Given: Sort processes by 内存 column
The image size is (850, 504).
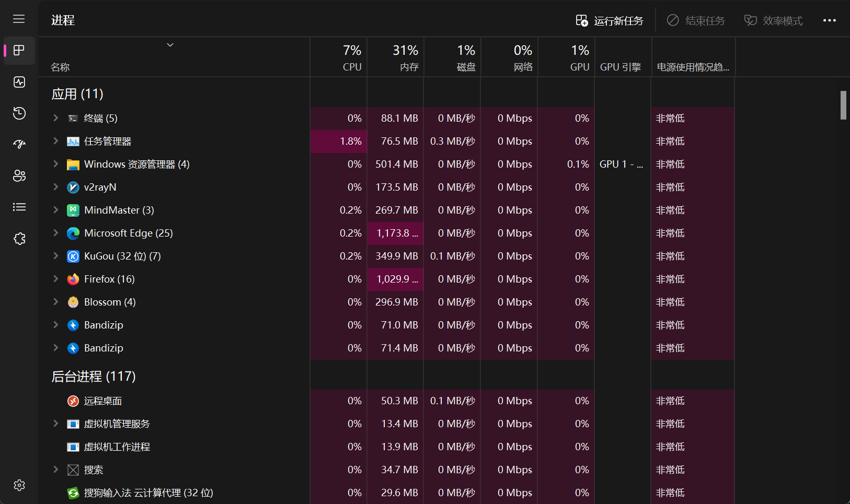Looking at the screenshot, I should [x=396, y=57].
